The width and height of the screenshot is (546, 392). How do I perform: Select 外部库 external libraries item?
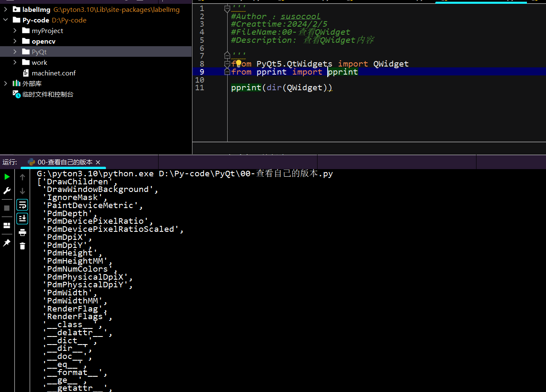96,83
